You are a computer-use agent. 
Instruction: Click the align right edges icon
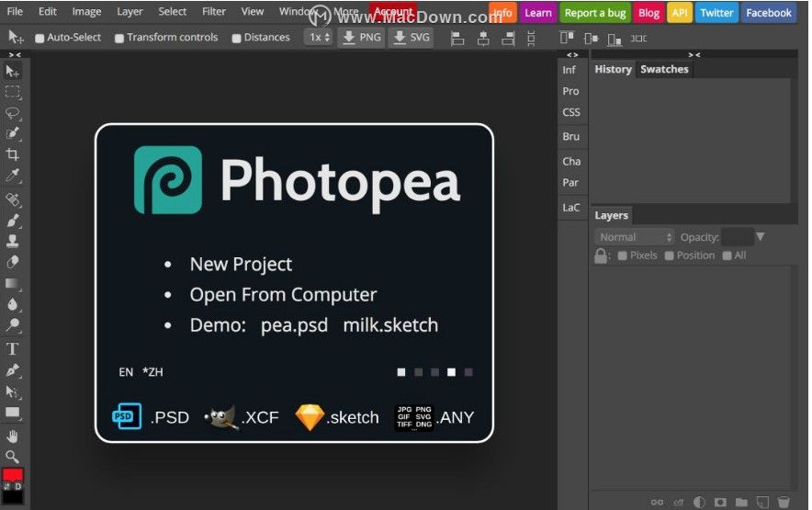pos(509,39)
